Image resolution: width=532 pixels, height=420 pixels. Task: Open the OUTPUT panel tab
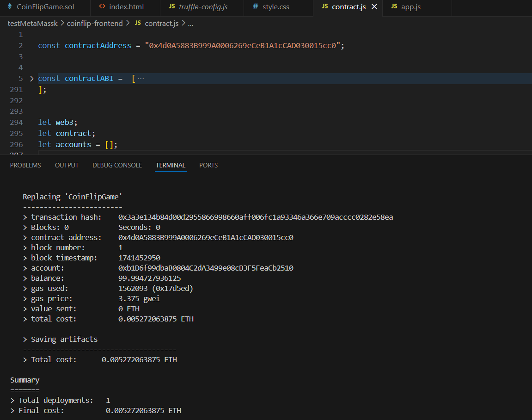pyautogui.click(x=67, y=165)
